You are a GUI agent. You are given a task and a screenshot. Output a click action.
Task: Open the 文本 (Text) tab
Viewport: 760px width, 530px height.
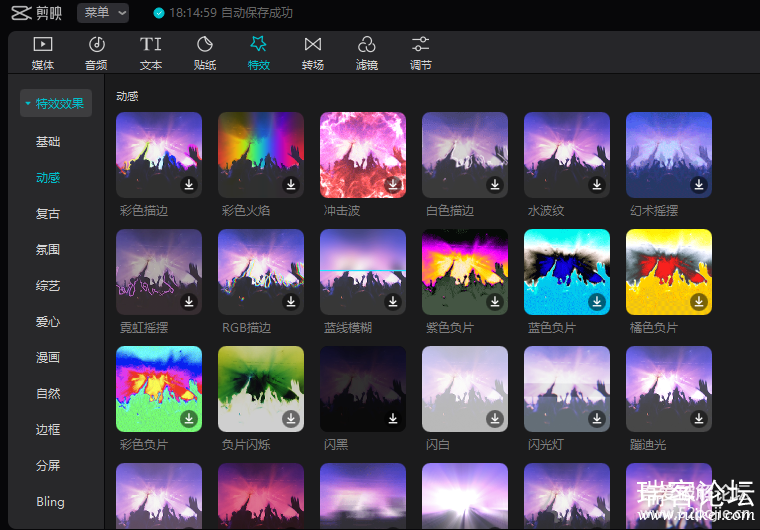click(x=151, y=53)
